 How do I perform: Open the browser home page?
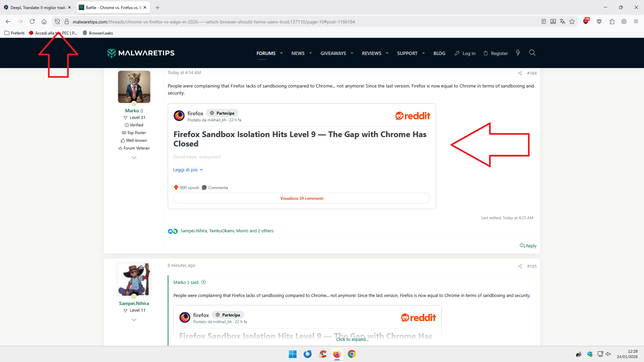pyautogui.click(x=44, y=22)
